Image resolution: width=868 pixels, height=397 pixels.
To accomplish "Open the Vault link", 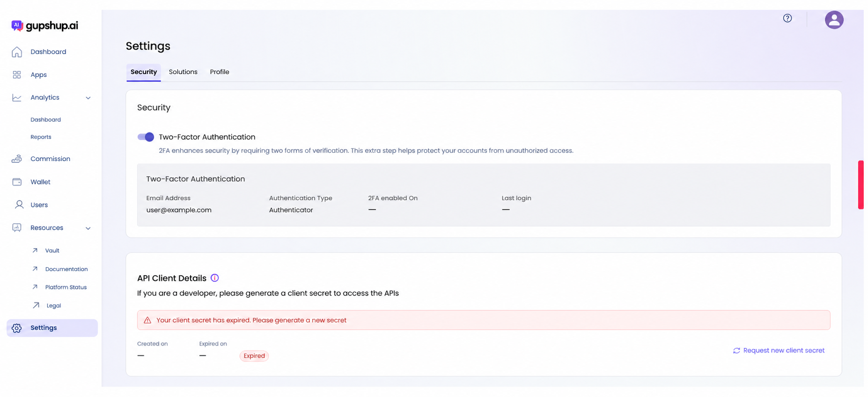I will click(x=52, y=250).
